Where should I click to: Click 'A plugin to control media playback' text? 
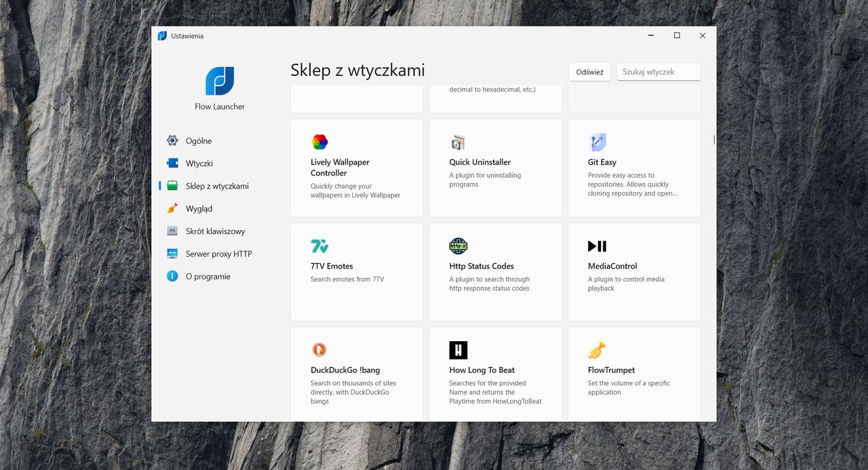[x=626, y=283]
